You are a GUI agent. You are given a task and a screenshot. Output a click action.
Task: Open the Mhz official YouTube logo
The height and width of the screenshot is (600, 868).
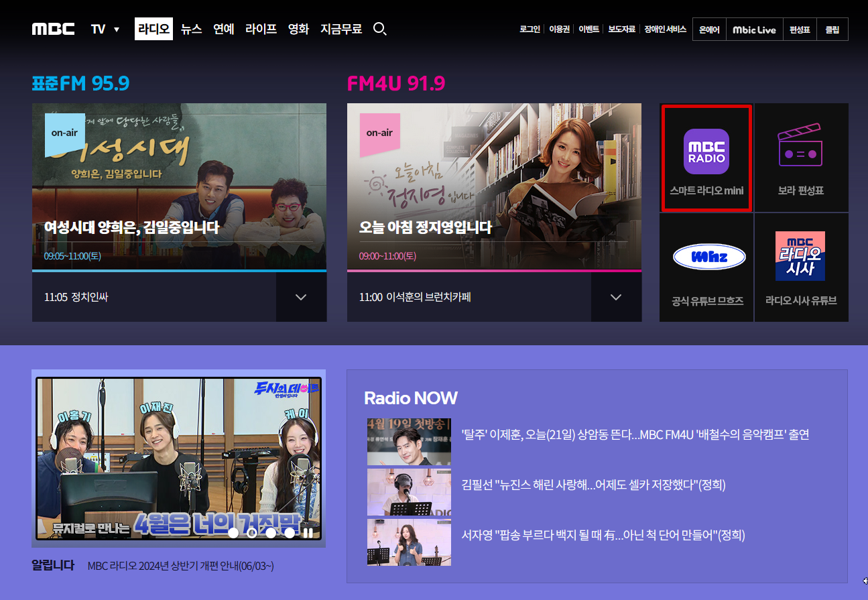point(708,257)
